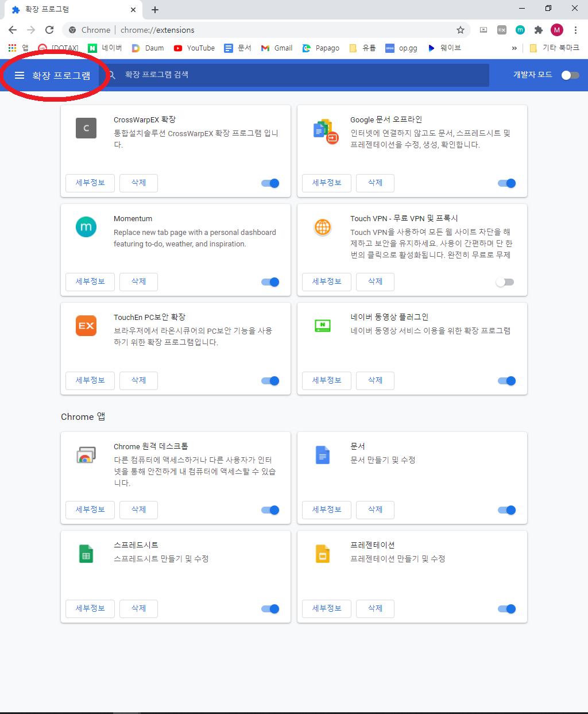
Task: Open the 유틸 bookmark folder
Action: 362,48
